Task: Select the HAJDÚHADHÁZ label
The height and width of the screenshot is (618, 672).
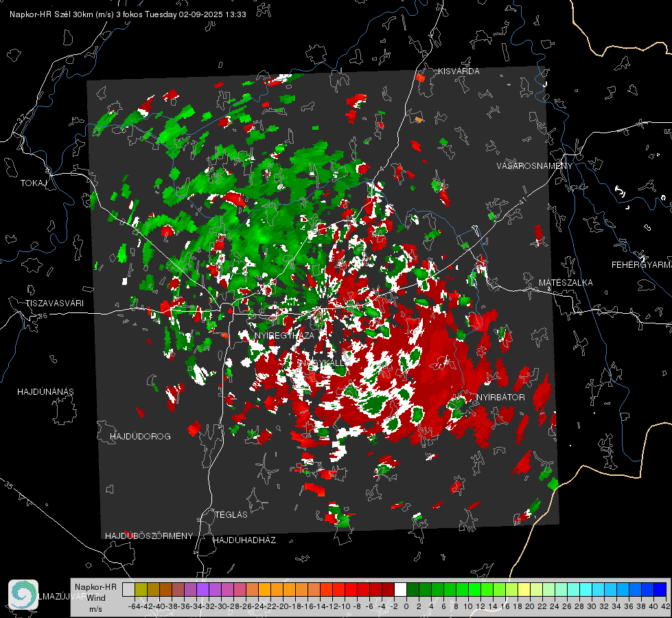Action: pos(244,540)
